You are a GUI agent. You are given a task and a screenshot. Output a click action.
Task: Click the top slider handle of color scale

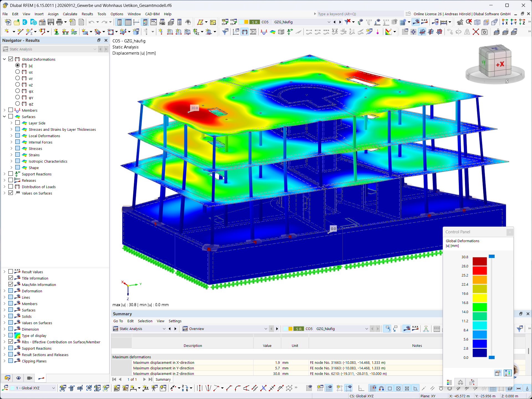(492, 256)
